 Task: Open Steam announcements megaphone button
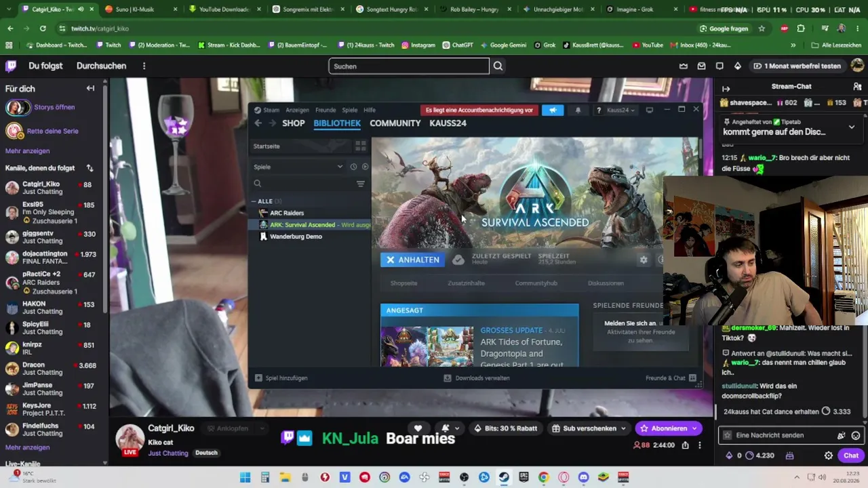pos(553,110)
